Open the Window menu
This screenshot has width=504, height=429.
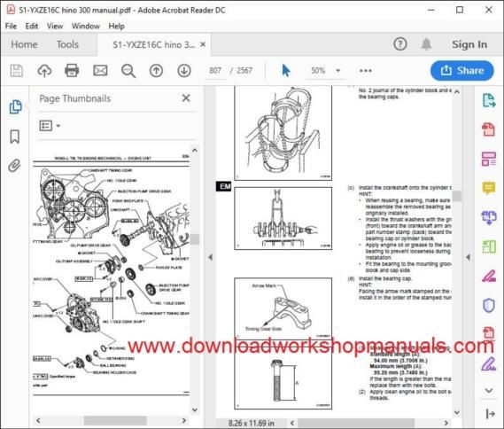[86, 26]
